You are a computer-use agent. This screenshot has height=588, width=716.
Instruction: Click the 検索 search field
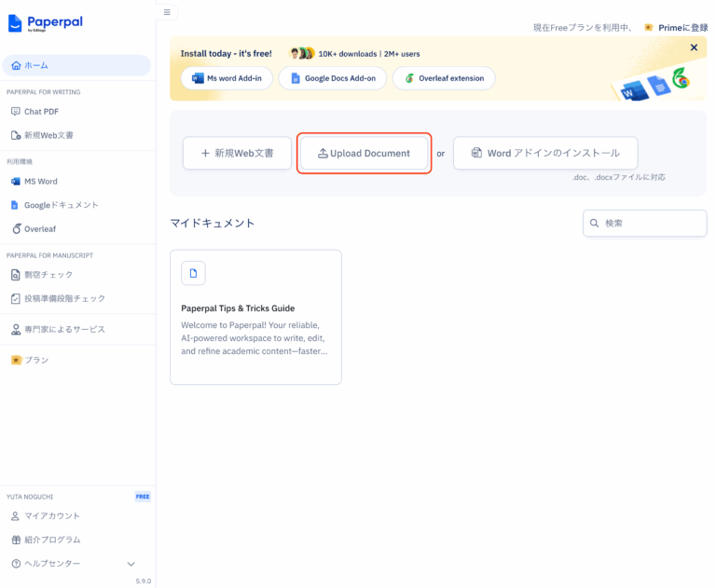click(652, 223)
